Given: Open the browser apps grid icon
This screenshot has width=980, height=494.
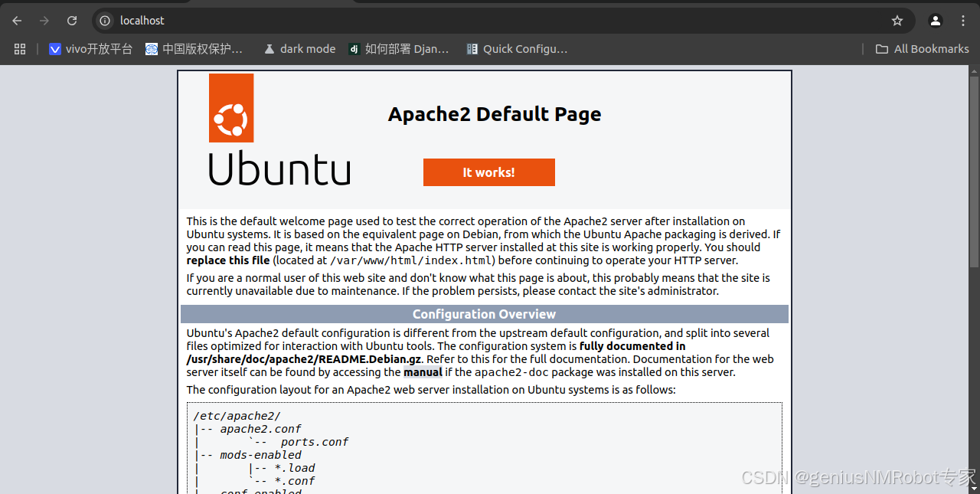Looking at the screenshot, I should pos(20,48).
